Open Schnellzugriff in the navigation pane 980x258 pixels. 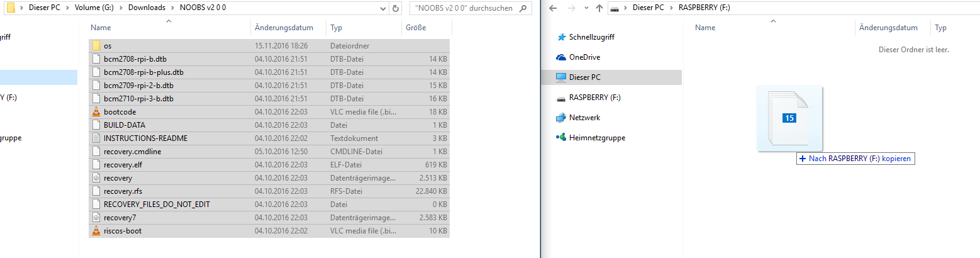point(591,37)
